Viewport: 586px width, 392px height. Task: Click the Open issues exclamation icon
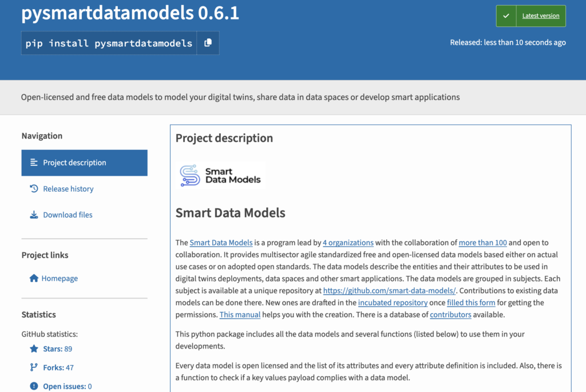34,386
